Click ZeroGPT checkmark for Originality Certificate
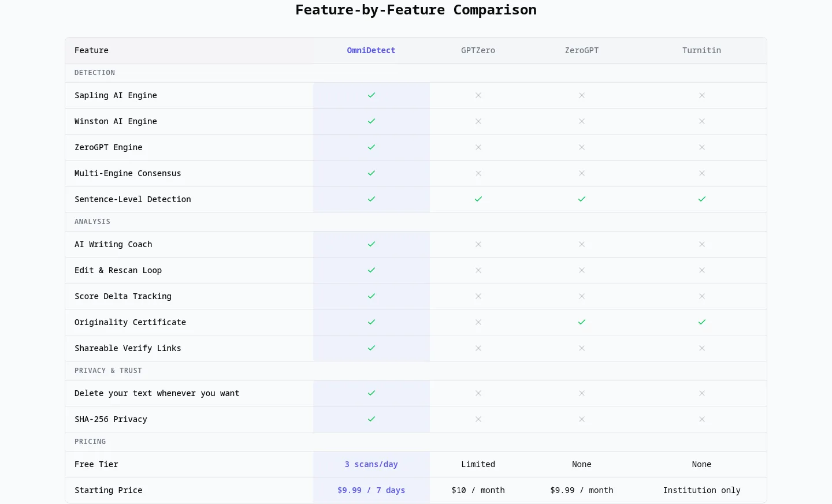 click(582, 322)
